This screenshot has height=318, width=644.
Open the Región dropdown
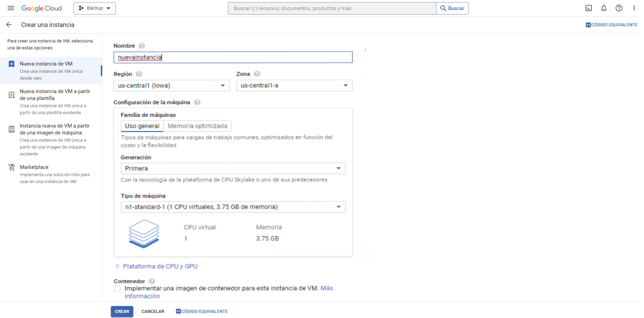(x=171, y=85)
